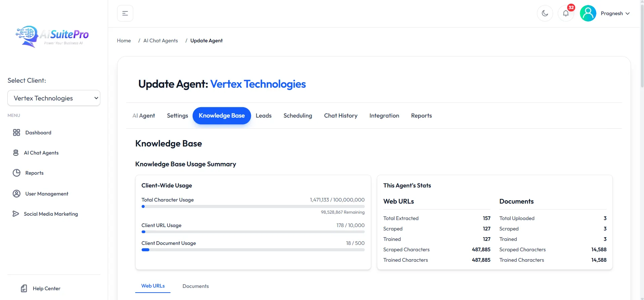This screenshot has width=644, height=300.
Task: Click the Update Agent breadcrumb text
Action: [x=206, y=41]
